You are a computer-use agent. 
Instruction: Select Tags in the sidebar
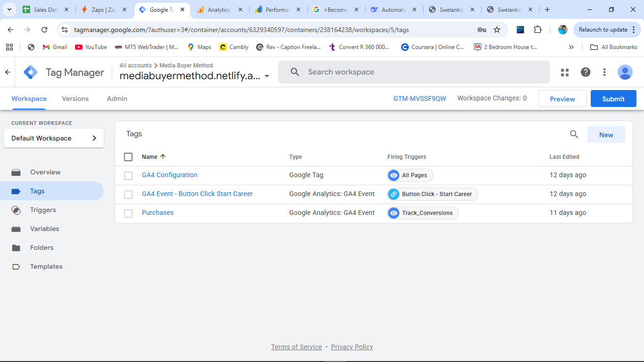click(x=52, y=191)
